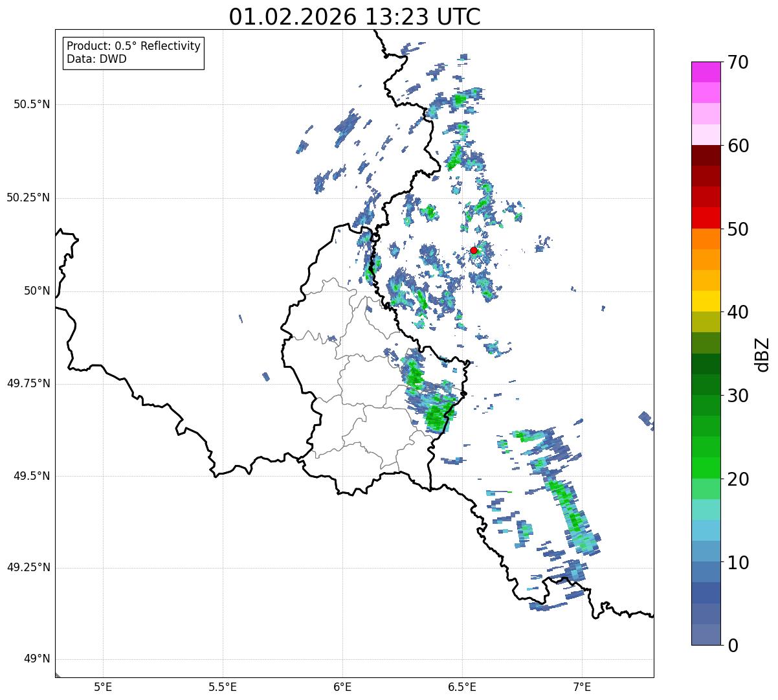Click the "Data: DWD" label
The height and width of the screenshot is (700, 778).
pos(96,59)
